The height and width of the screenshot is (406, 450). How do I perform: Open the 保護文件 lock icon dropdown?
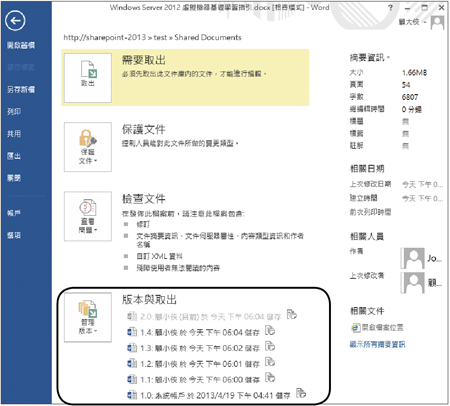coord(88,147)
